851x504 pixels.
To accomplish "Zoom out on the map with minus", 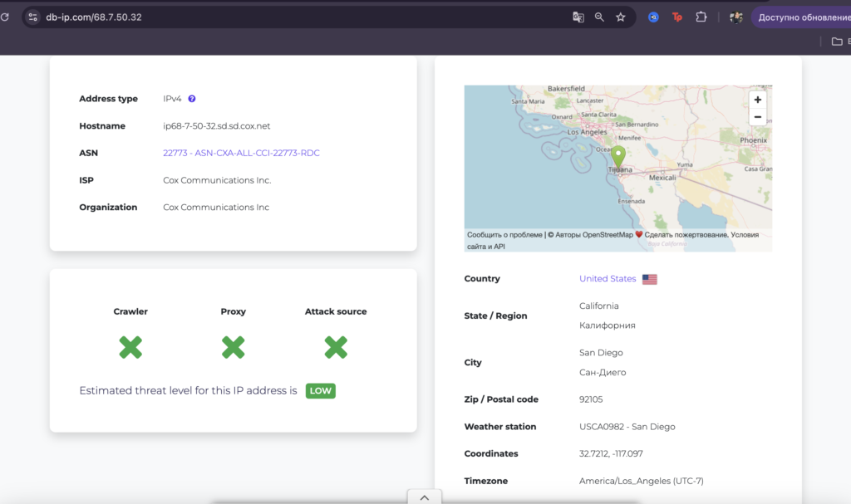I will point(758,117).
